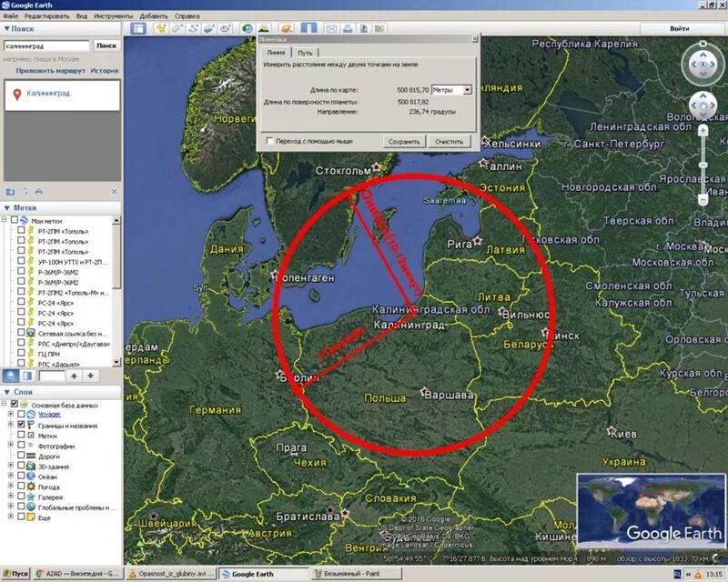Click the Save Image toolbar icon

pos(363,28)
